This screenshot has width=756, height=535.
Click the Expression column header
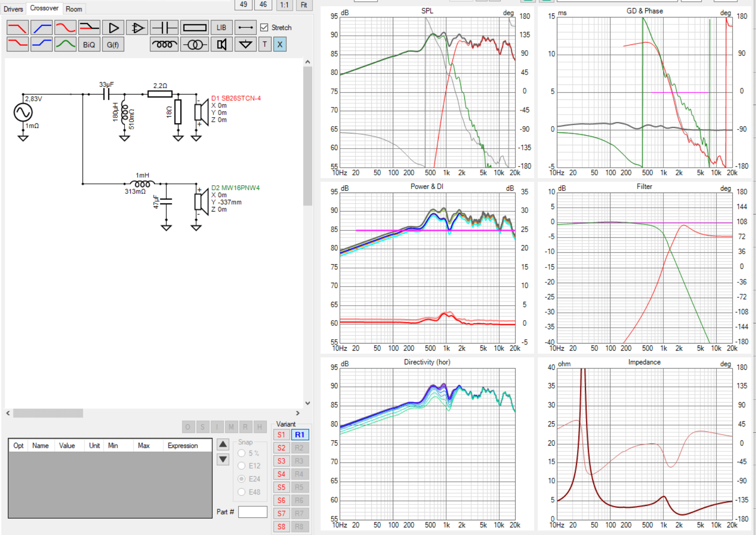coord(183,446)
